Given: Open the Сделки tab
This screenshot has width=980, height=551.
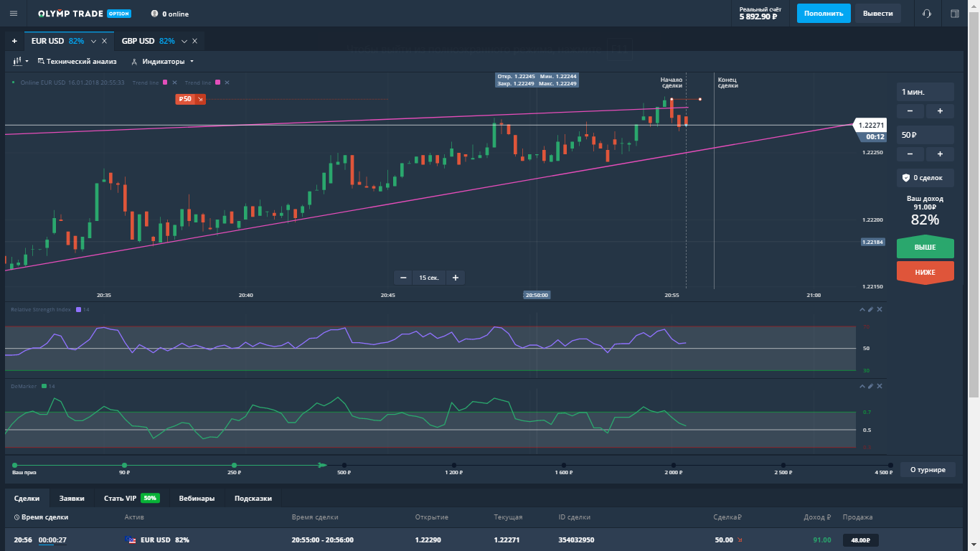Looking at the screenshot, I should click(27, 498).
